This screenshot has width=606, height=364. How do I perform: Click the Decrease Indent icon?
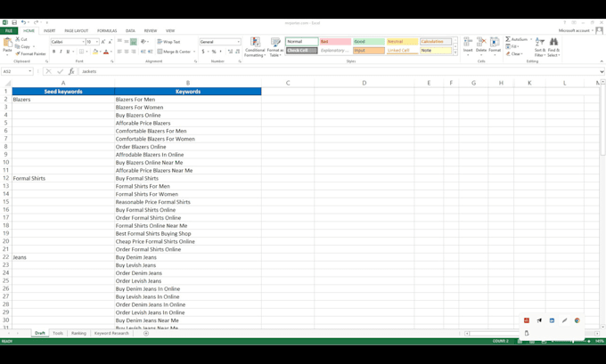(x=143, y=52)
